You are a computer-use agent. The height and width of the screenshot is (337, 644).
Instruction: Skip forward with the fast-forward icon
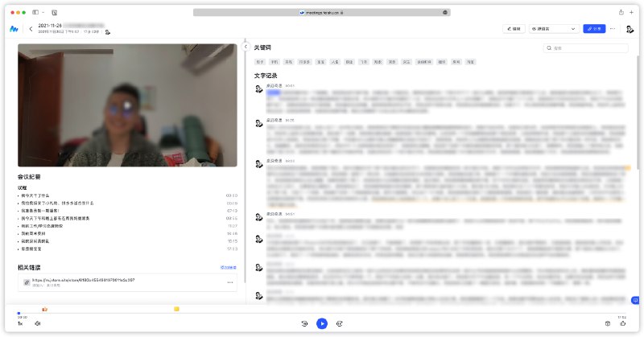339,323
